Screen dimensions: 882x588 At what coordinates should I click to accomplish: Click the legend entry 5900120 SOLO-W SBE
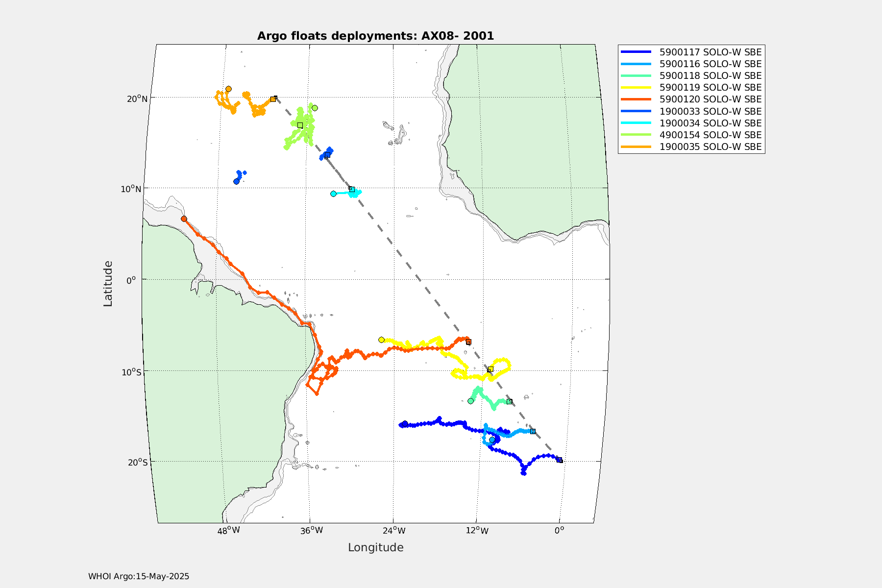click(691, 99)
